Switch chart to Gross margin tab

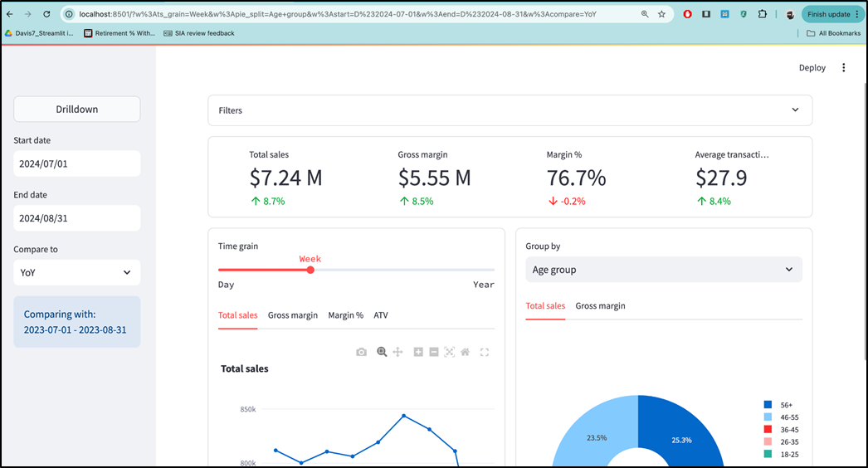[x=293, y=315]
